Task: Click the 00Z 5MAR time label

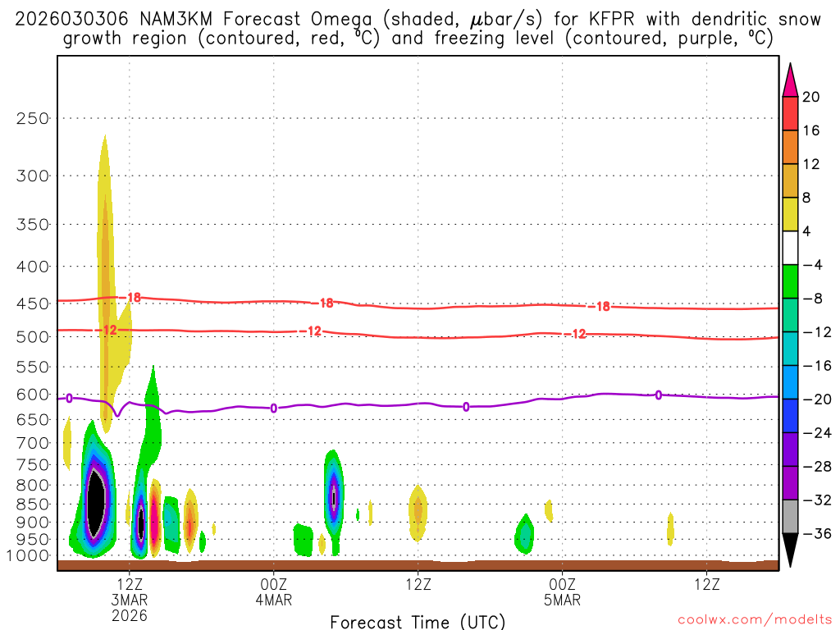Action: tap(562, 592)
